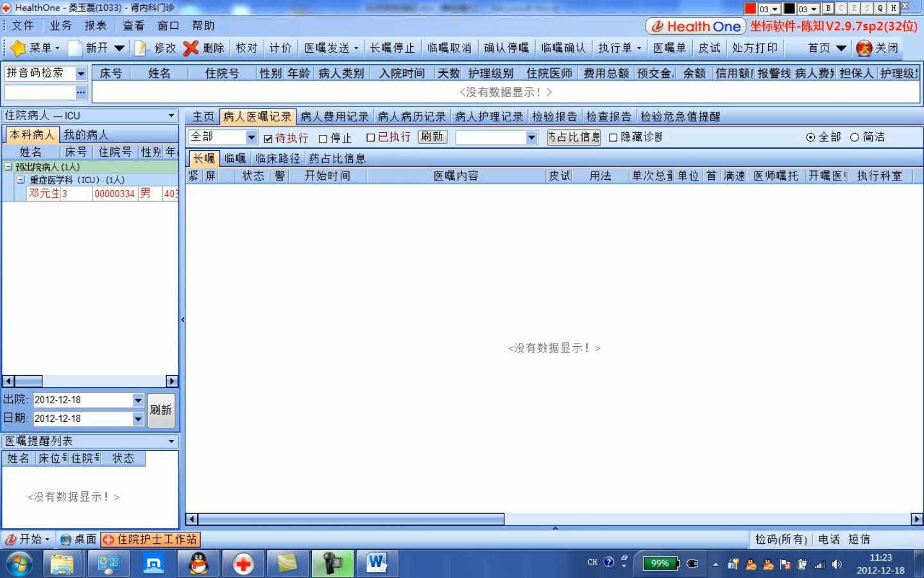Screen dimensions: 924x578
Task: Open the 执行单 toolbar menu
Action: click(620, 48)
